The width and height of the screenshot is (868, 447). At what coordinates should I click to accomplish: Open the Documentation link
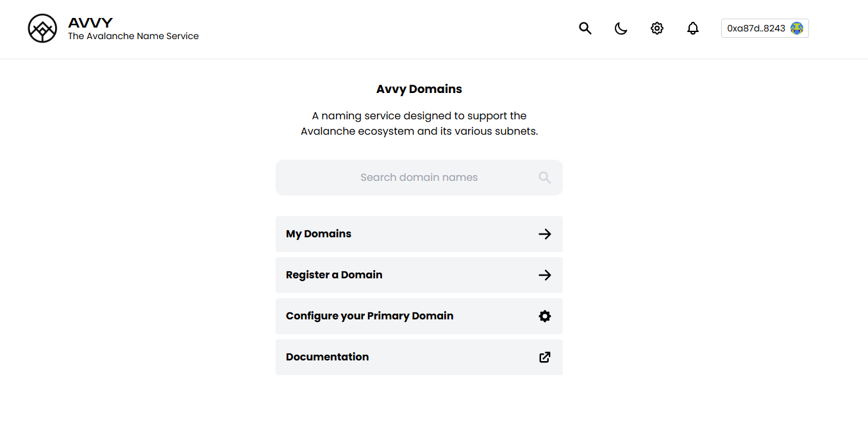pos(328,357)
